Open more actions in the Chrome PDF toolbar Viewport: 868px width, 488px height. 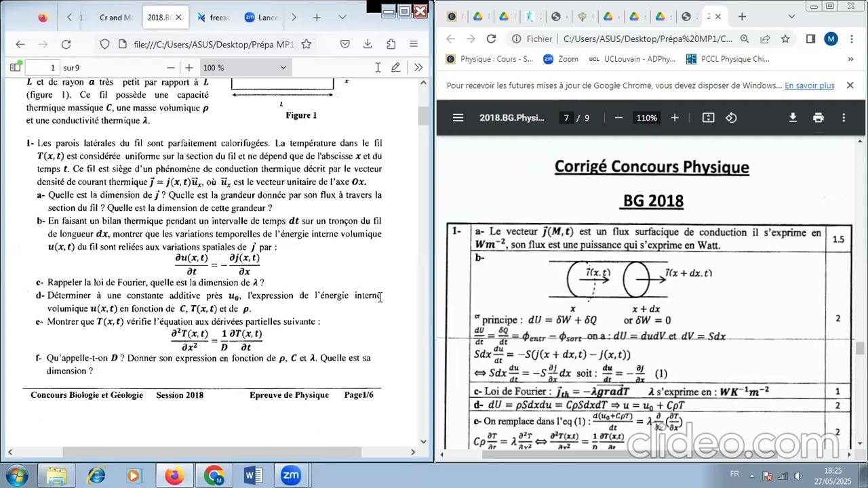[x=844, y=117]
